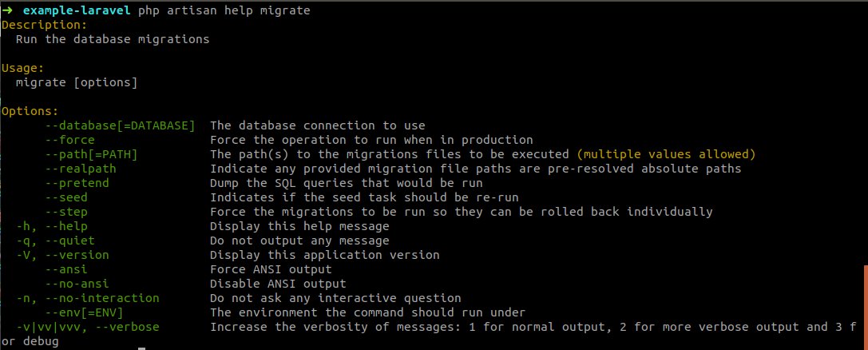The image size is (868, 350).
Task: Click the green prompt arrow symbol
Action: click(x=7, y=10)
